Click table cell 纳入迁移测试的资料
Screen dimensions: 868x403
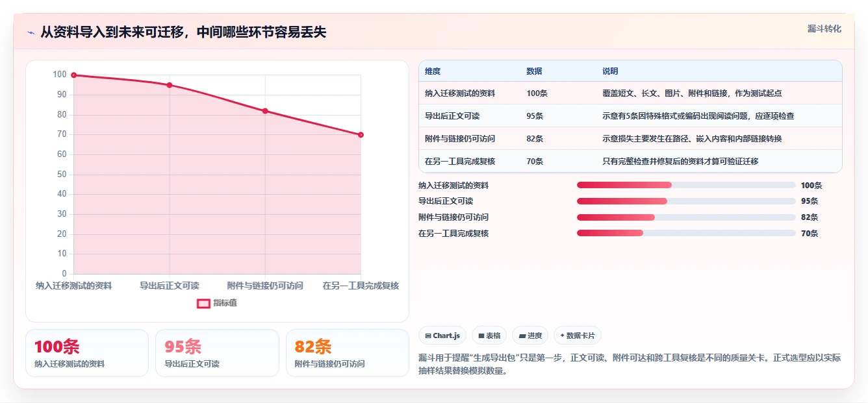coord(460,93)
